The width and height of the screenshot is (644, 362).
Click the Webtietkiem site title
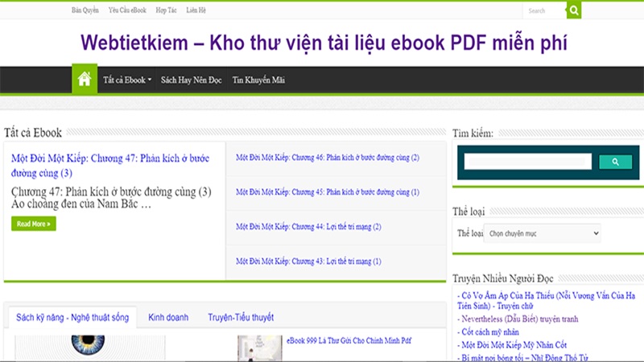[324, 43]
